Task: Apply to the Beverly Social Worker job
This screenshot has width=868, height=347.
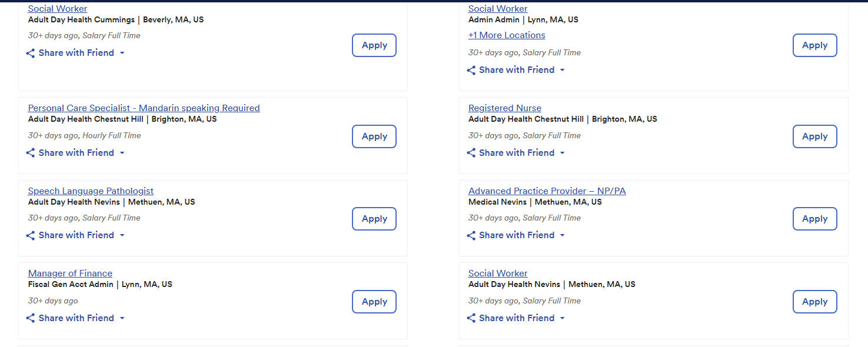Action: pos(374,45)
